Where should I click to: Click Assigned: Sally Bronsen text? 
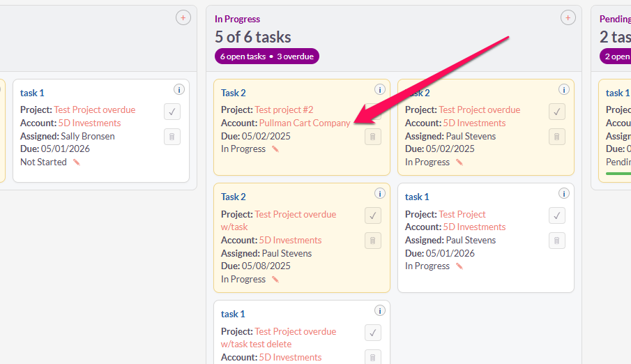click(x=68, y=136)
